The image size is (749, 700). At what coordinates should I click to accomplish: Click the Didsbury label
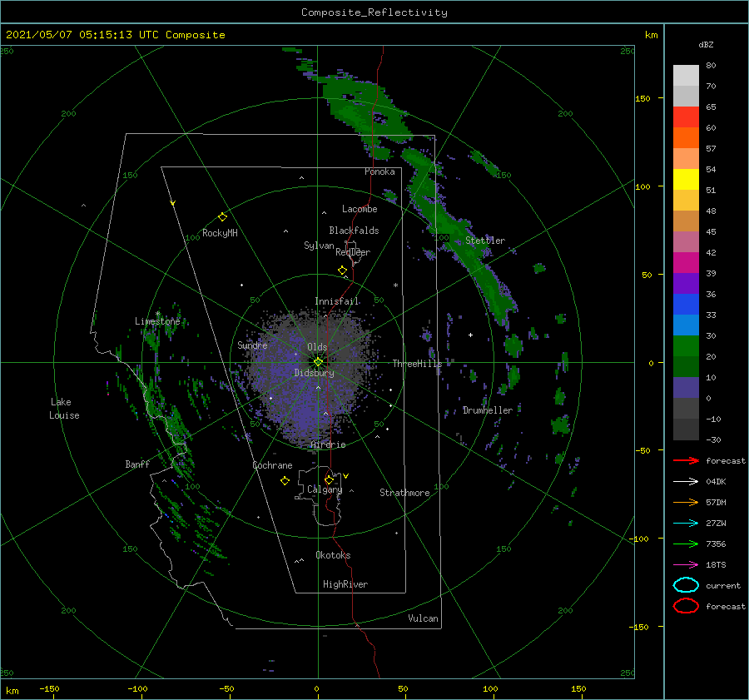(314, 373)
